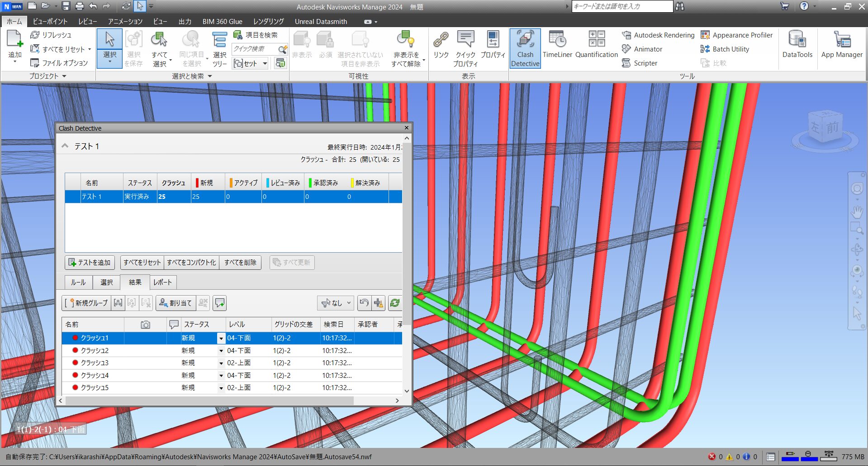Image resolution: width=868 pixels, height=466 pixels.
Task: Open the セット sets dropdown
Action: point(251,63)
